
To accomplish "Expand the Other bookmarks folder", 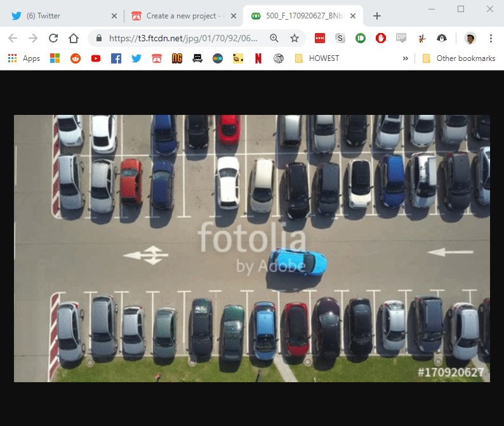I will click(459, 58).
